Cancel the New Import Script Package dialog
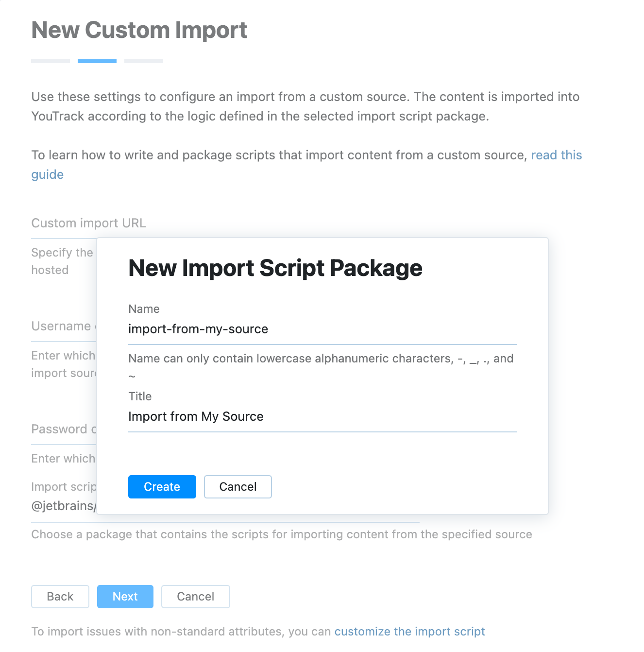Image resolution: width=644 pixels, height=652 pixels. (x=237, y=486)
